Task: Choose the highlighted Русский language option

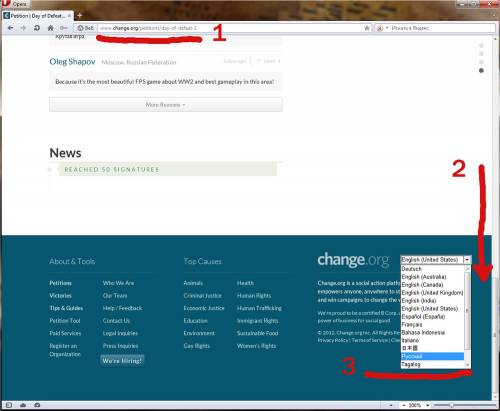Action: pyautogui.click(x=433, y=356)
